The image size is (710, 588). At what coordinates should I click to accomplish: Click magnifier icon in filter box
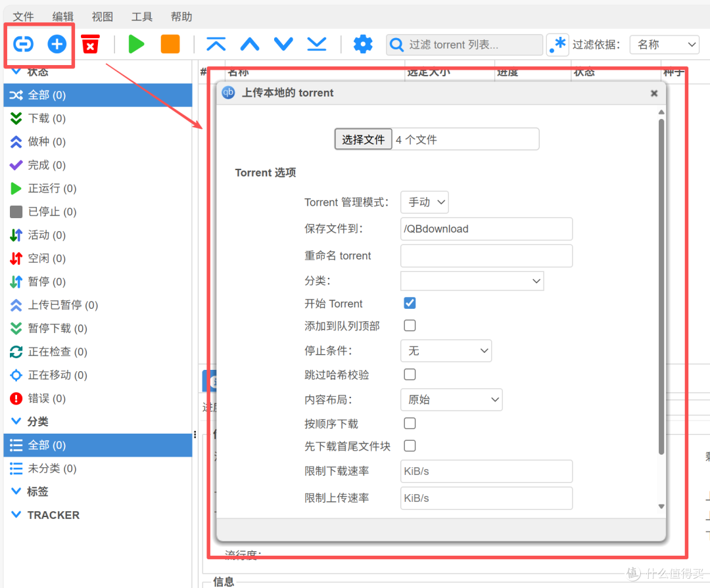click(396, 45)
